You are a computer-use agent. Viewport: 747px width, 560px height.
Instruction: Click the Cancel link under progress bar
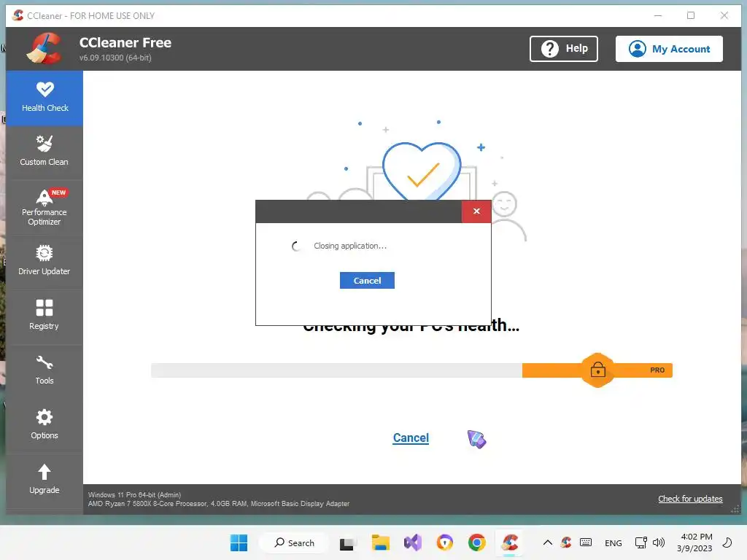coord(411,437)
